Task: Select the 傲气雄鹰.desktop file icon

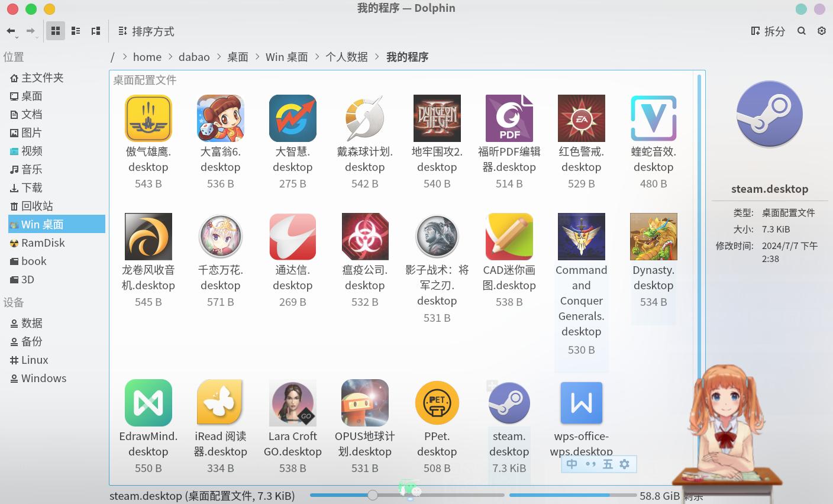Action: [x=148, y=118]
